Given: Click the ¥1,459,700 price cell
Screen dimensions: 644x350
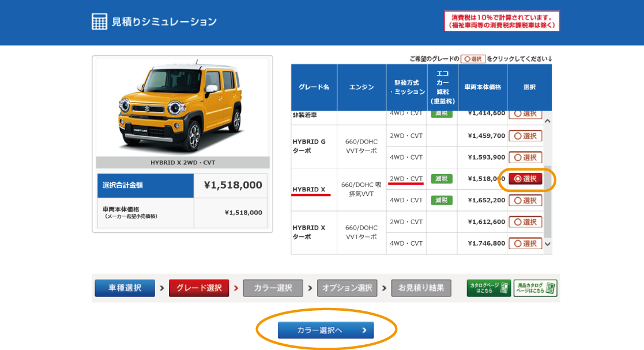Looking at the screenshot, I should tap(483, 136).
